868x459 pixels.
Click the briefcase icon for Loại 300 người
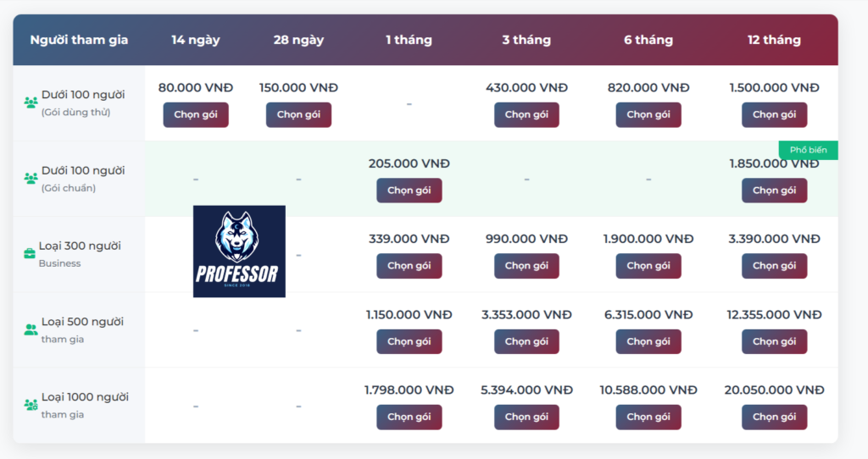(30, 253)
